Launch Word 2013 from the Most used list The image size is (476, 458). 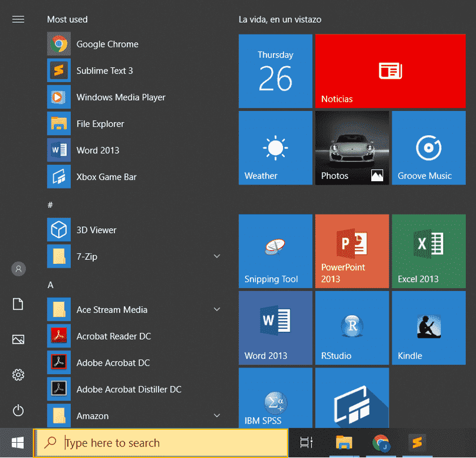135,150
